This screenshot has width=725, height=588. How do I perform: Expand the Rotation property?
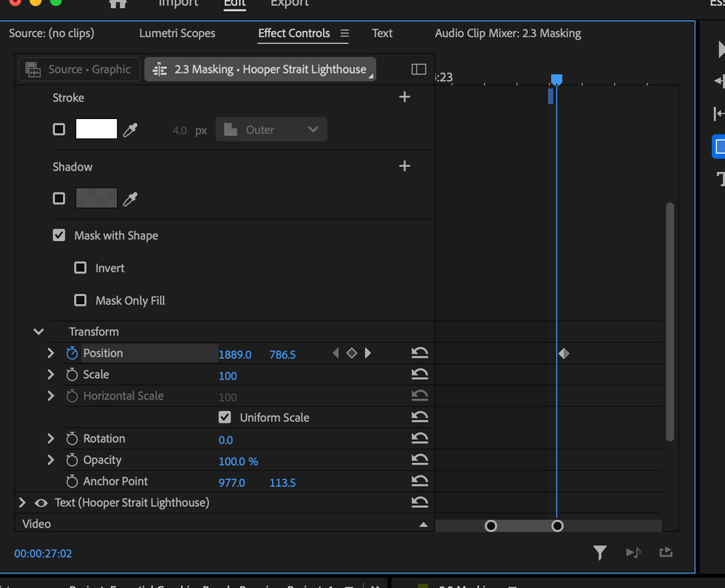click(51, 438)
